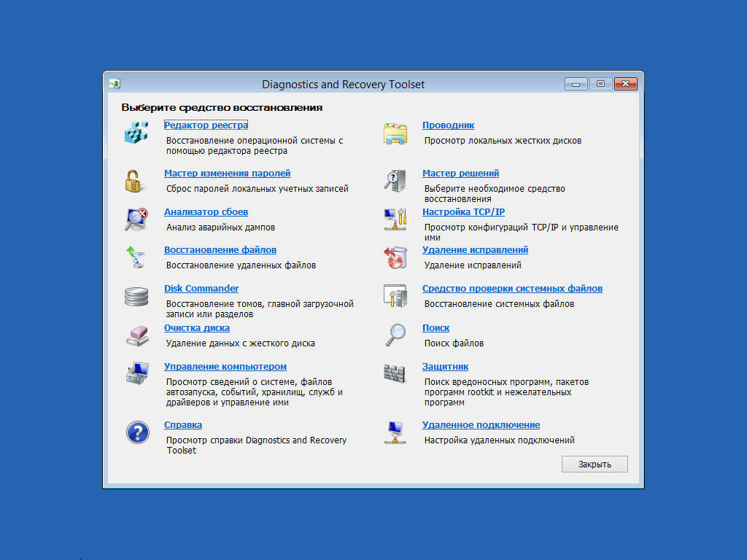Viewport: 747px width, 560px height.
Task: Open Удаленное подключение link
Action: (481, 425)
